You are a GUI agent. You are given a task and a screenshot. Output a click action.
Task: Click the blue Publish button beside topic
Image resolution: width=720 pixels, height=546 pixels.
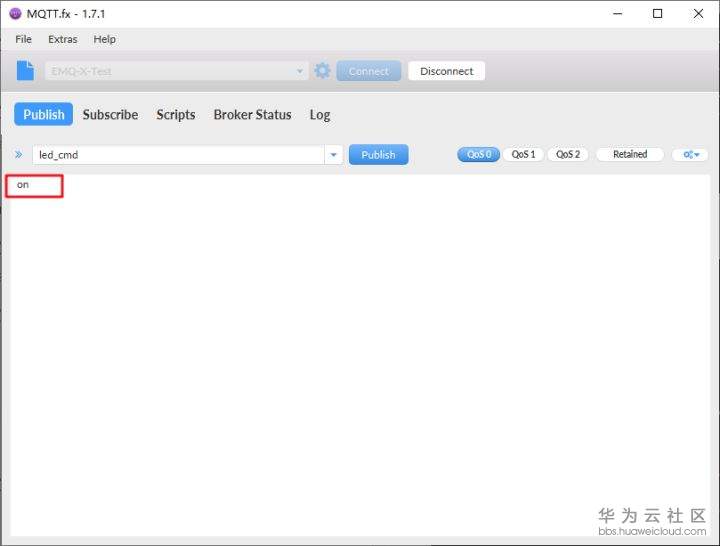coord(378,155)
